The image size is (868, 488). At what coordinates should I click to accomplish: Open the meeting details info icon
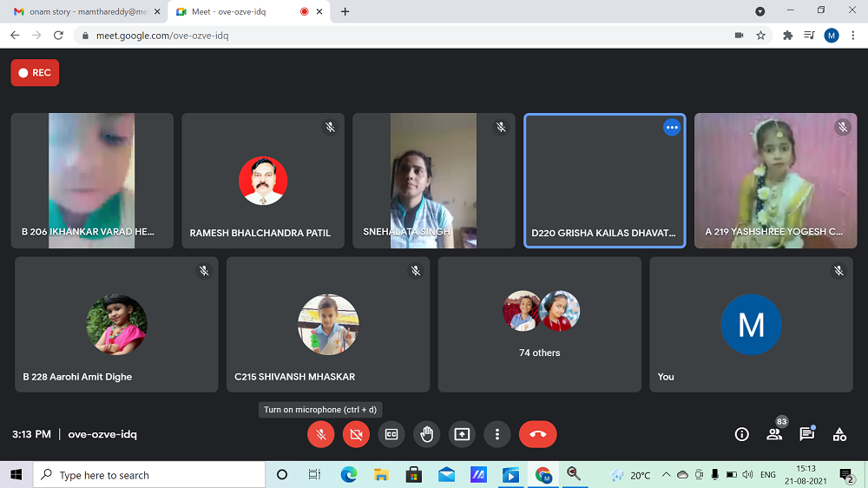[x=741, y=434]
